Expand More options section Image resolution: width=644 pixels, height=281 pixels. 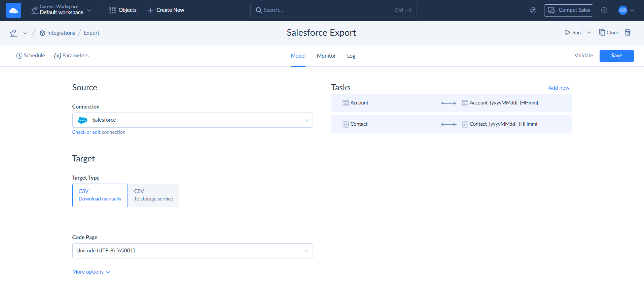(x=91, y=272)
